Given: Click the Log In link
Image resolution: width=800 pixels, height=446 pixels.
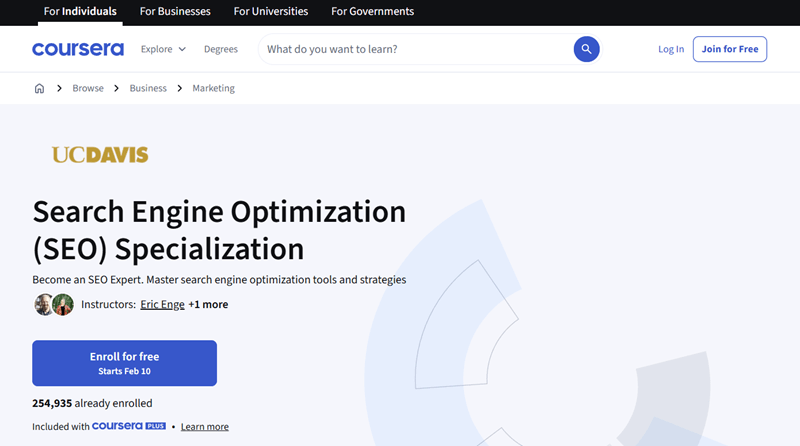Looking at the screenshot, I should coord(671,49).
